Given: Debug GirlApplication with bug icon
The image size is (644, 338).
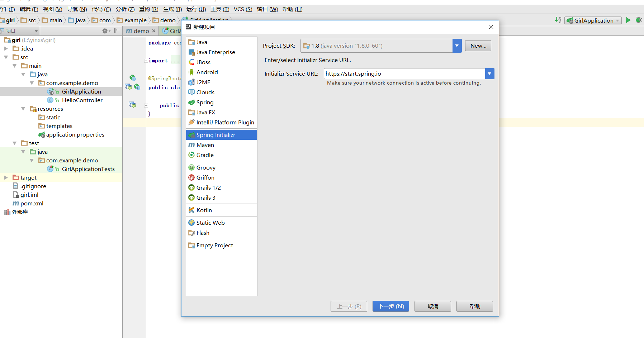Looking at the screenshot, I should click(639, 20).
